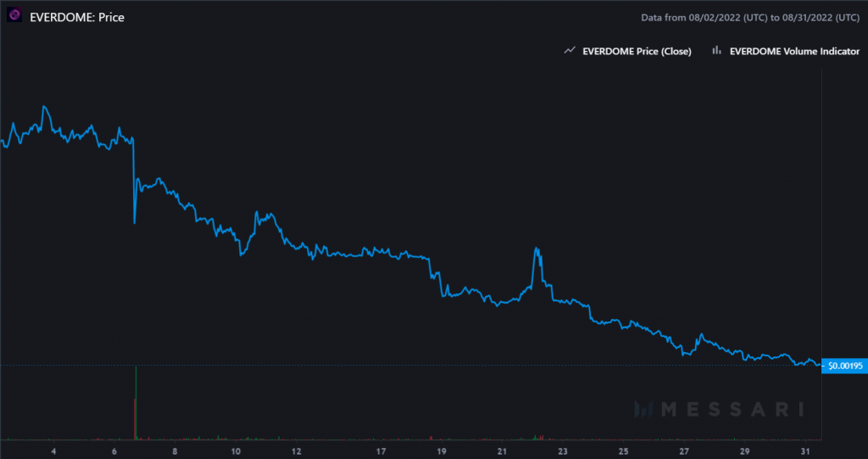Click the x-axis date label 10

click(236, 451)
